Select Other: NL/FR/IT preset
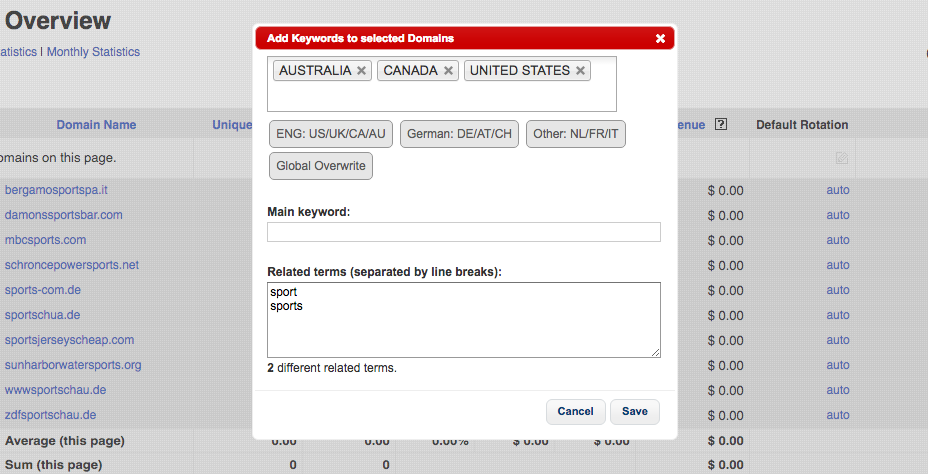The image size is (928, 474). [576, 134]
